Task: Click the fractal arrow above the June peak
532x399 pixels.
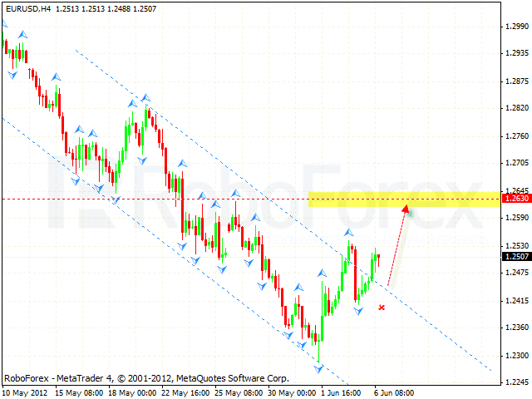Action: coord(349,234)
